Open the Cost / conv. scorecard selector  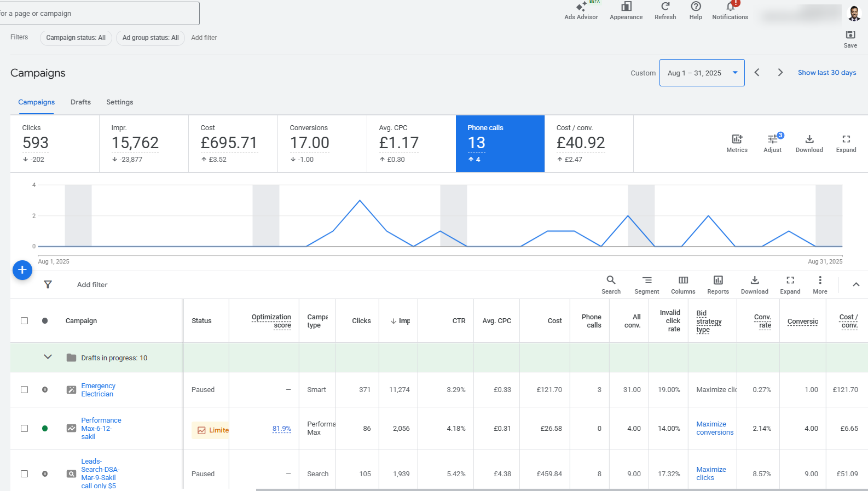click(x=589, y=144)
